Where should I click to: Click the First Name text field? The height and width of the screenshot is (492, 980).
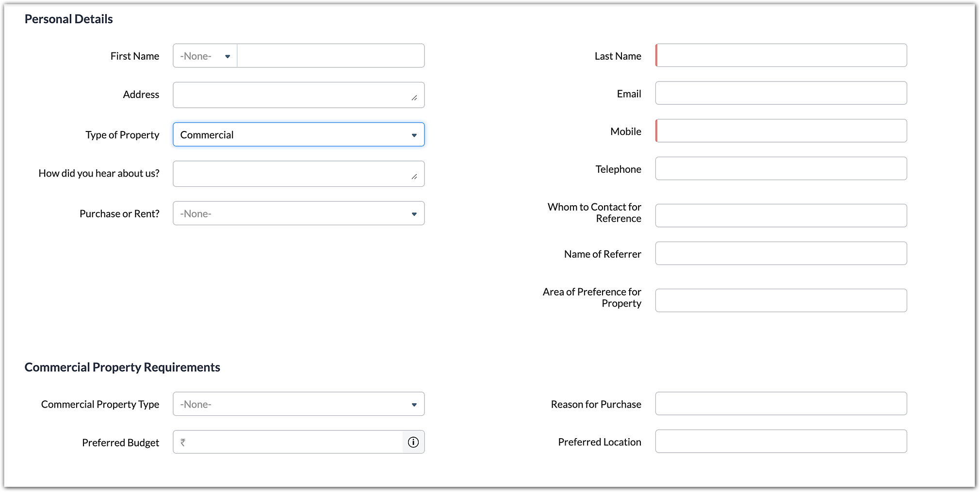click(x=330, y=56)
